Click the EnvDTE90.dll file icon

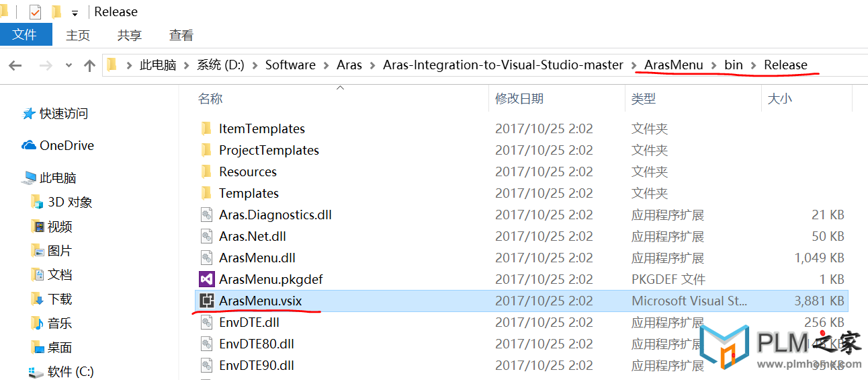207,365
